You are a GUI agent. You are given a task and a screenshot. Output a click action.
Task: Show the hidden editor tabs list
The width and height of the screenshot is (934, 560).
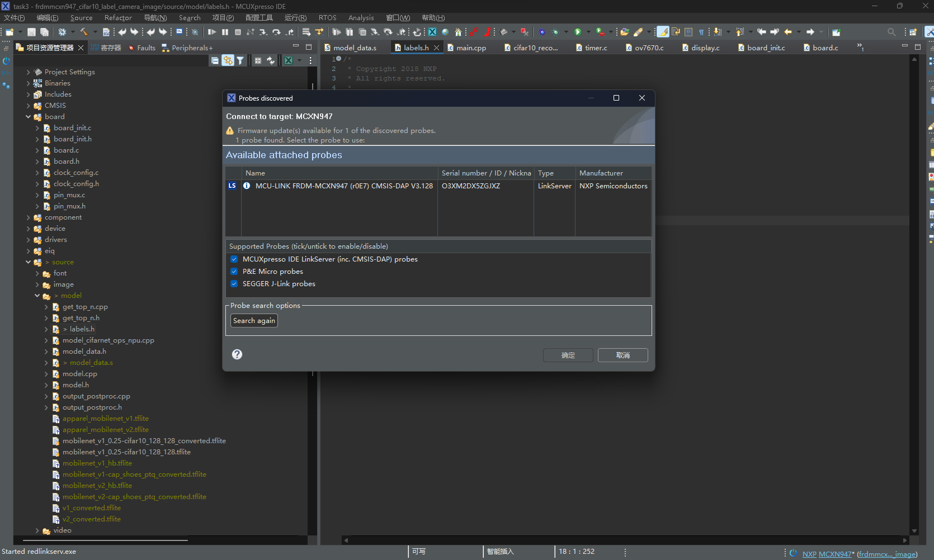861,48
